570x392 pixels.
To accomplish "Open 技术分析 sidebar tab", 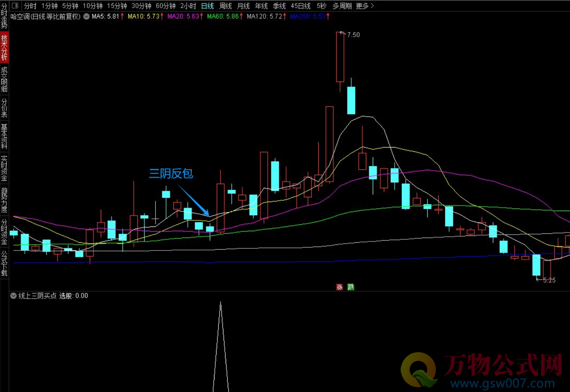I will click(4, 48).
